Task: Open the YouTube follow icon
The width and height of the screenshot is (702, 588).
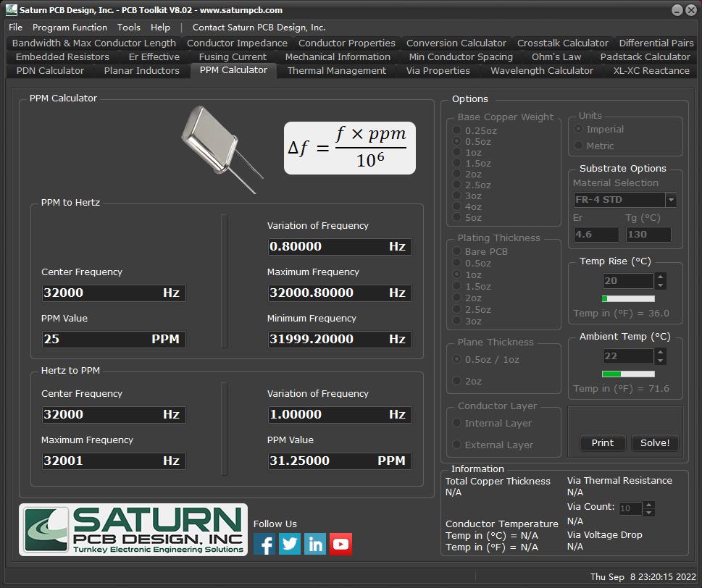Action: pyautogui.click(x=340, y=544)
